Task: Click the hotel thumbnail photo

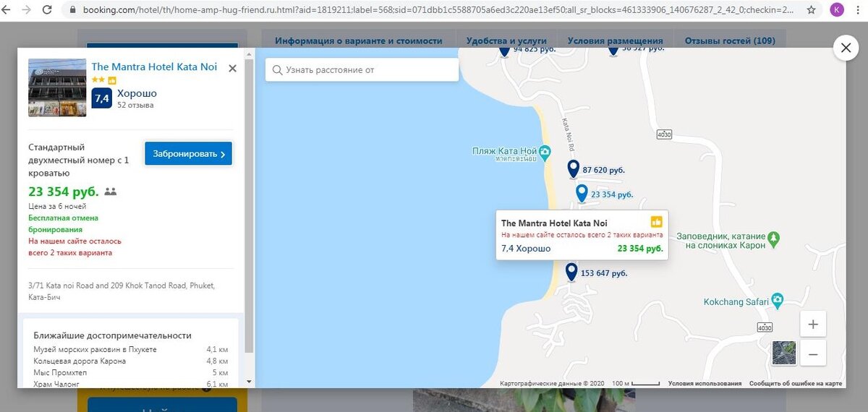Action: click(57, 87)
